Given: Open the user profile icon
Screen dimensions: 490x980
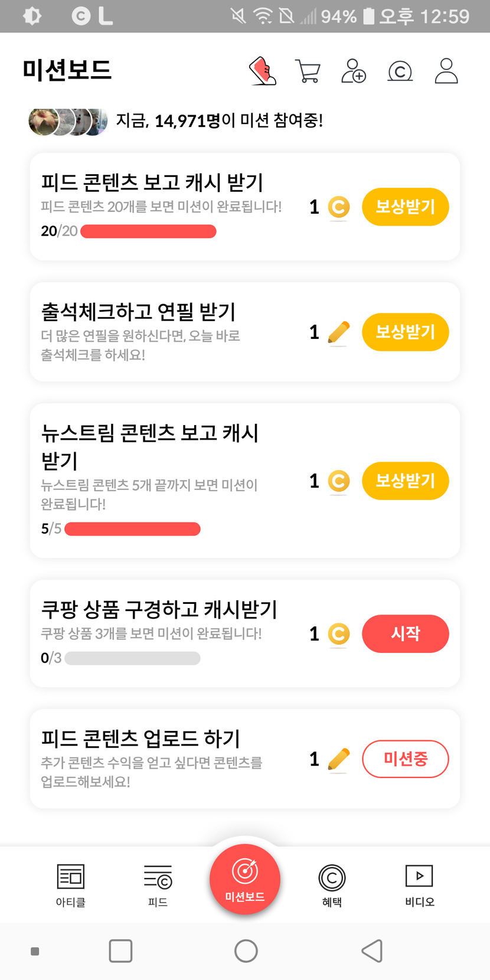Looking at the screenshot, I should [x=446, y=71].
